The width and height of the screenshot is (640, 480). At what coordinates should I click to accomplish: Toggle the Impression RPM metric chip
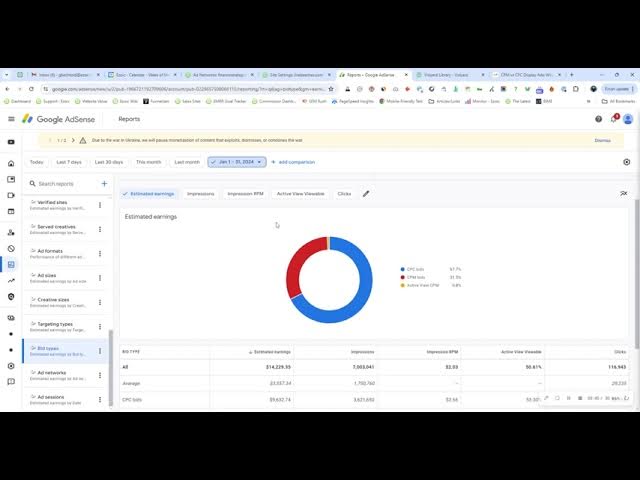pos(245,194)
